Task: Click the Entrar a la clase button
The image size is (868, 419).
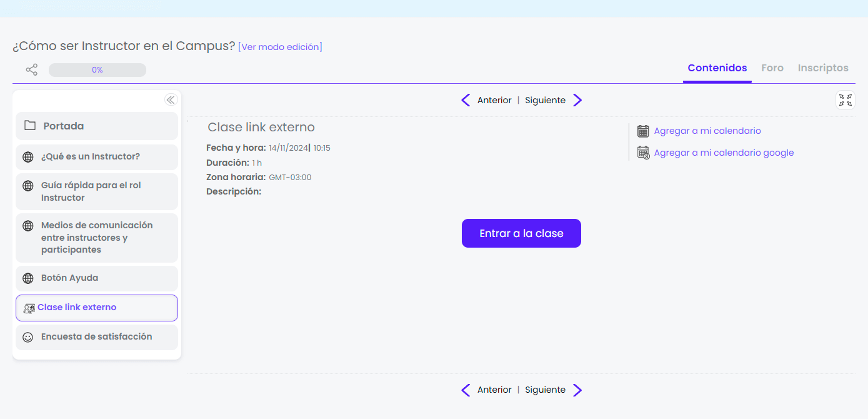Action: pyautogui.click(x=521, y=233)
